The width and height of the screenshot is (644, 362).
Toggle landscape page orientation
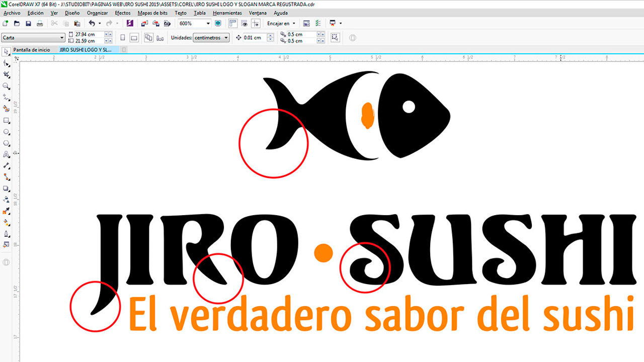pos(133,37)
